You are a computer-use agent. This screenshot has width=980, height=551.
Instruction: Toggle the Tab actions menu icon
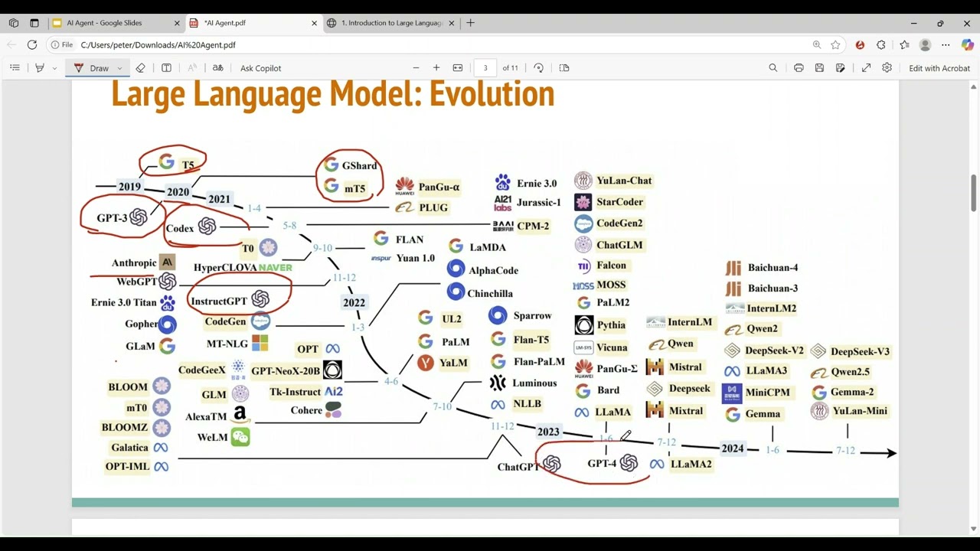coord(34,23)
